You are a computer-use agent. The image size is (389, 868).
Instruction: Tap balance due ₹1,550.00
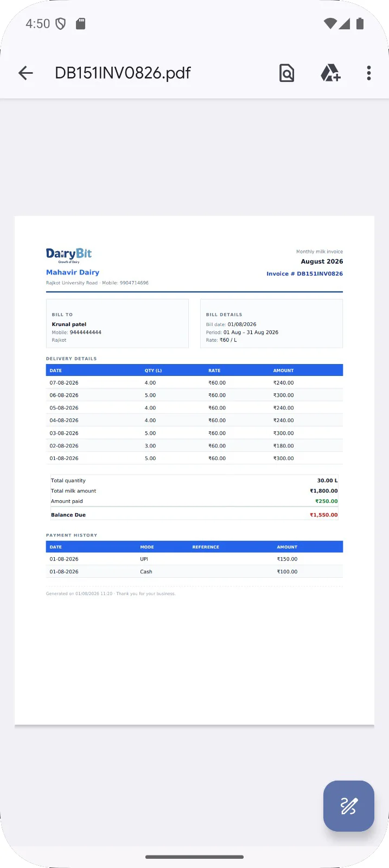click(x=323, y=515)
